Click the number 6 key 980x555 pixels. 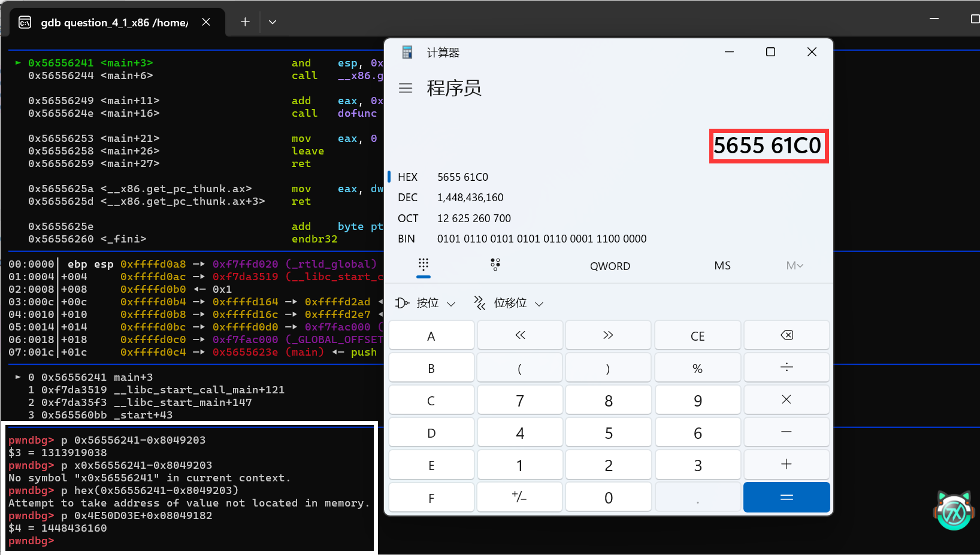tap(698, 432)
